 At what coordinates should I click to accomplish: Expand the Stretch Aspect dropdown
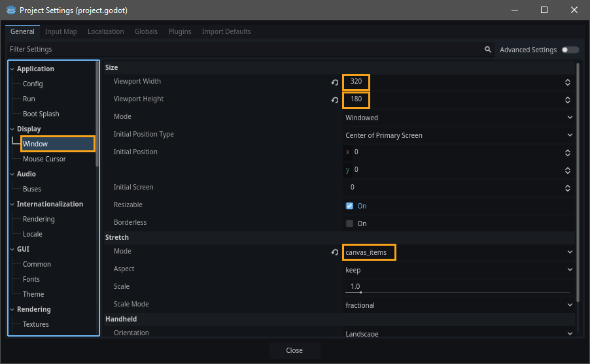458,269
